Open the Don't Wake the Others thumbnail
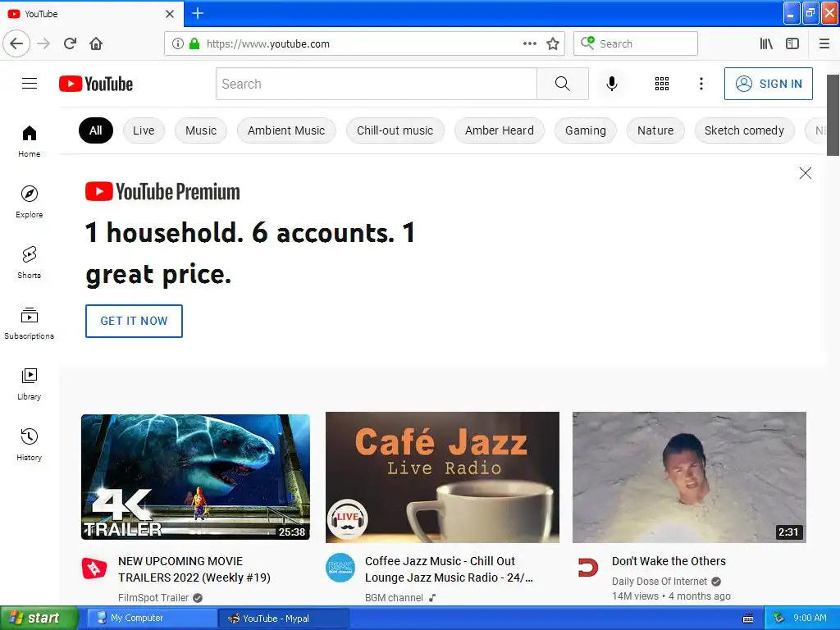The height and width of the screenshot is (630, 840). [689, 477]
